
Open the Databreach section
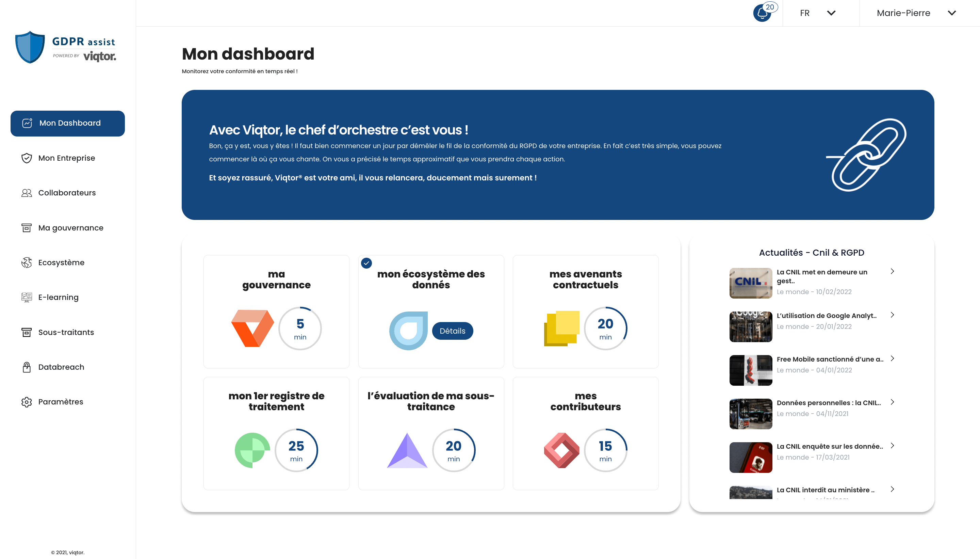(61, 367)
